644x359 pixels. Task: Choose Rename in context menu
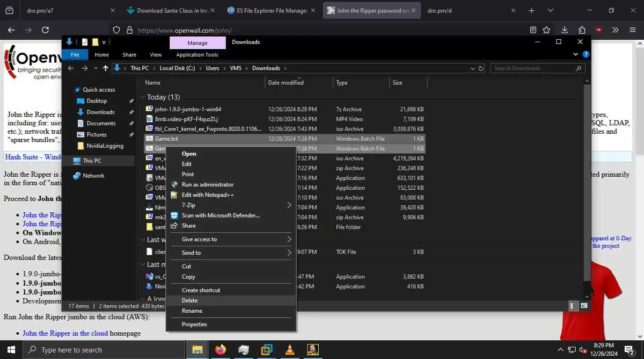point(231,311)
